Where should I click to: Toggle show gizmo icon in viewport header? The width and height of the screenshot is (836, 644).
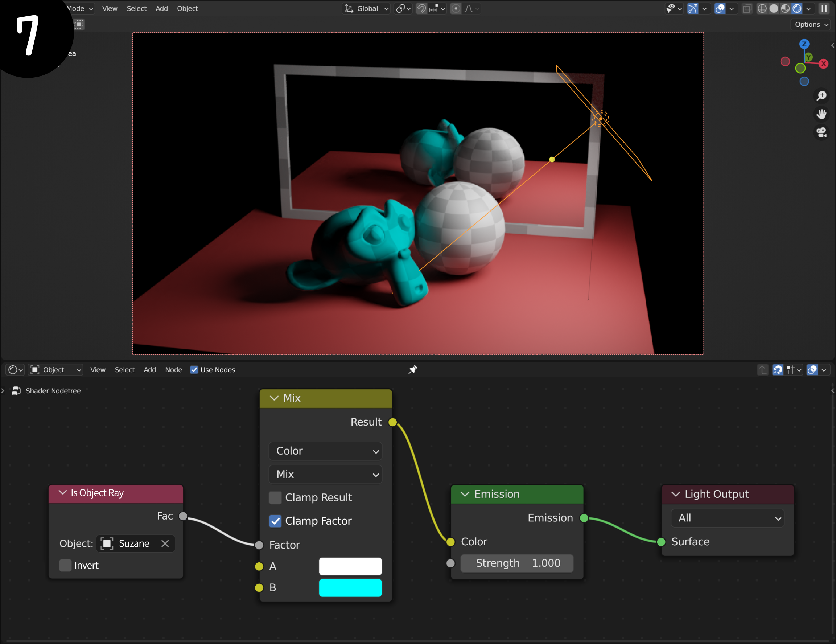point(693,8)
